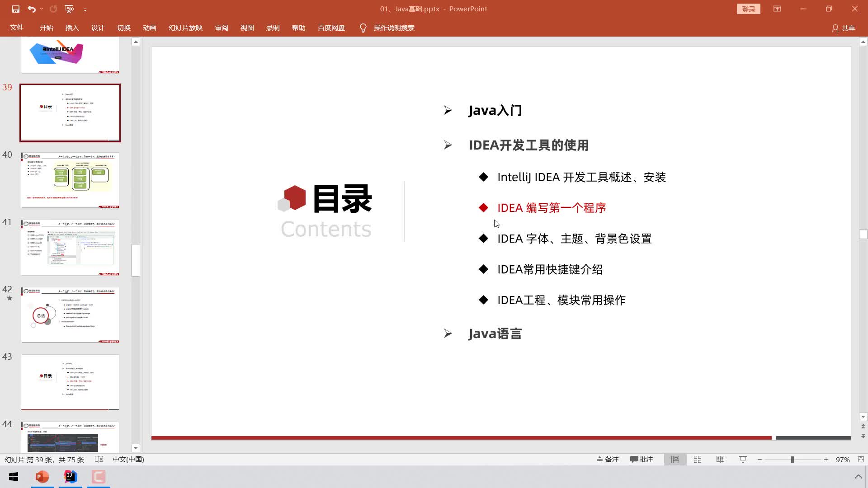Click the zoom slider handle
Screen dimensions: 868x488
(x=792, y=460)
